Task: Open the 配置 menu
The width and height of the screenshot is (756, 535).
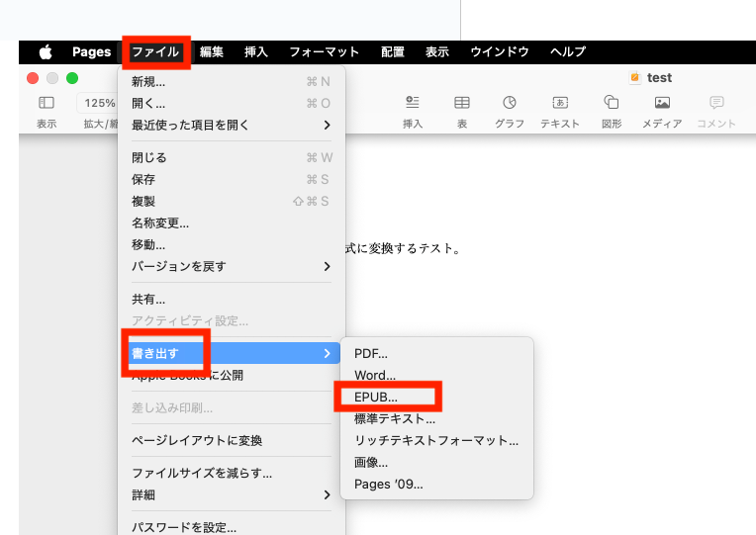Action: [x=393, y=51]
